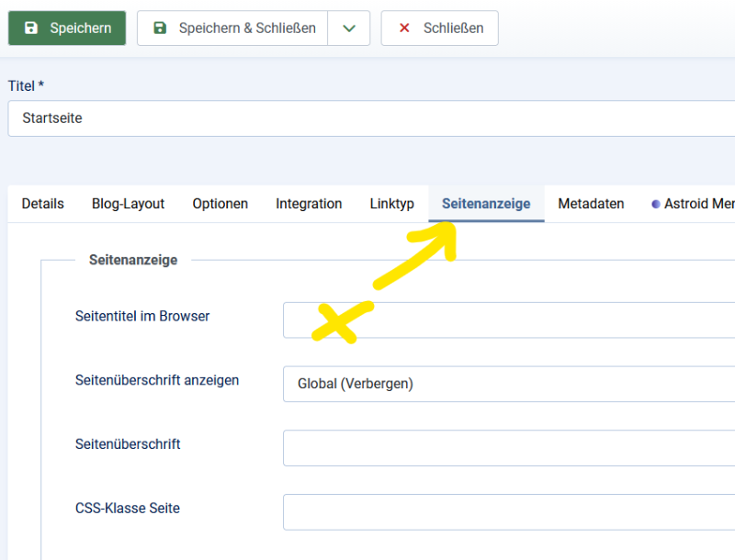Image resolution: width=735 pixels, height=560 pixels.
Task: Click the green Speichern button
Action: point(67,28)
